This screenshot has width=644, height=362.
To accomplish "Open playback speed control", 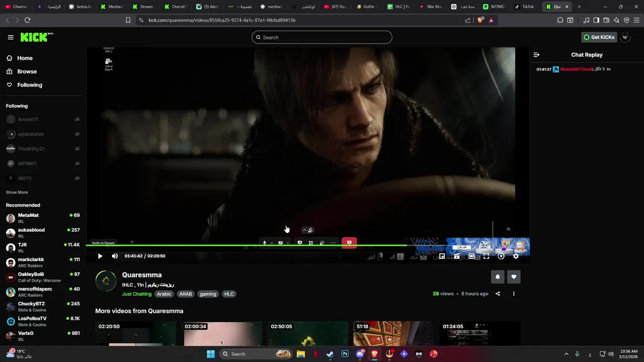I will [501, 256].
